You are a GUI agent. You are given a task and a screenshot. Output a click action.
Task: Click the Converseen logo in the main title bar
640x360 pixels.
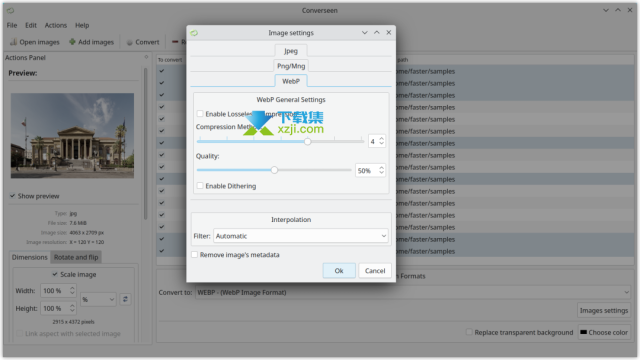[11, 11]
